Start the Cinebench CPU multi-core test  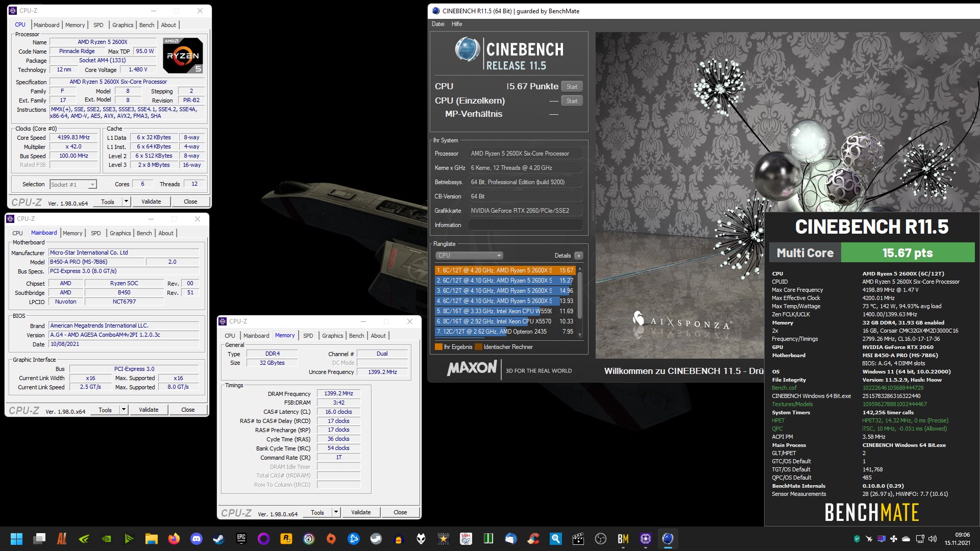coord(572,87)
